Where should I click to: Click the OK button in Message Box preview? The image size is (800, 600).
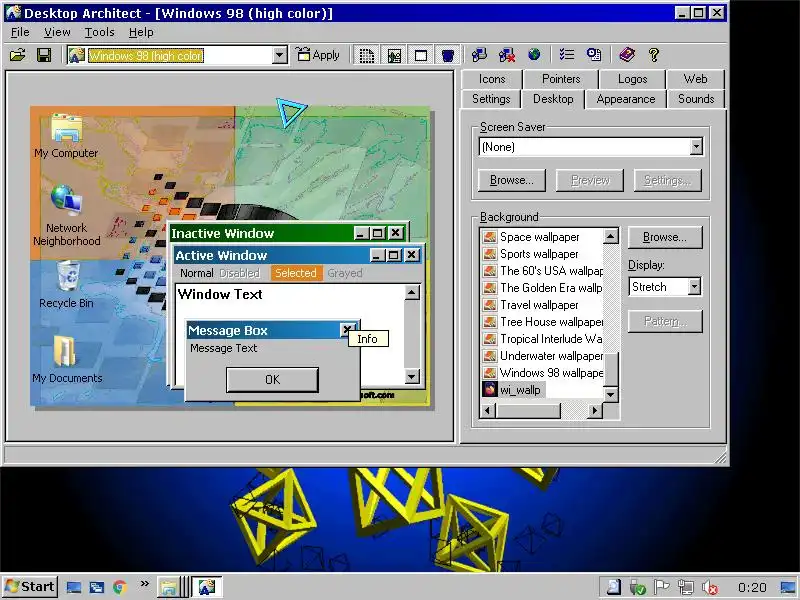[272, 380]
